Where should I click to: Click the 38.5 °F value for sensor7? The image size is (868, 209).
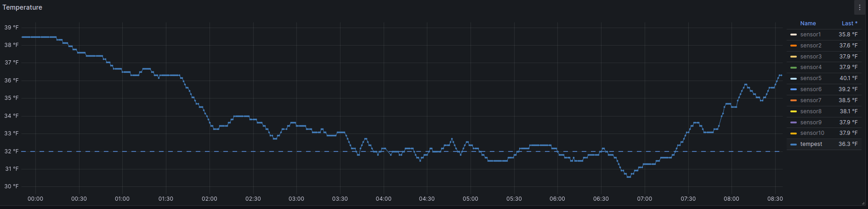pos(848,100)
